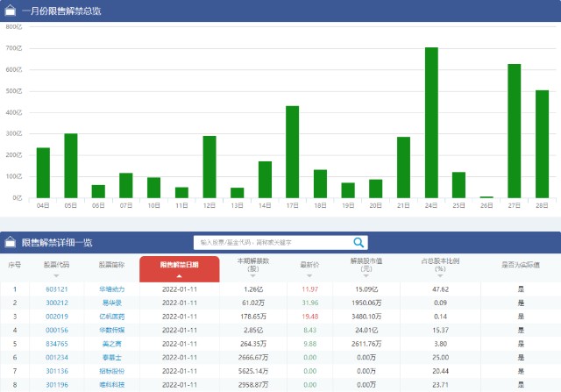561x392 pixels.
Task: Open stock code 834765 link
Action: [57, 344]
